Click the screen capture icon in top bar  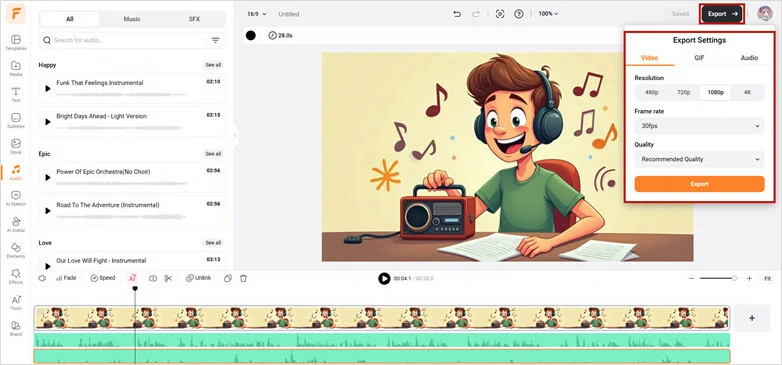click(500, 14)
